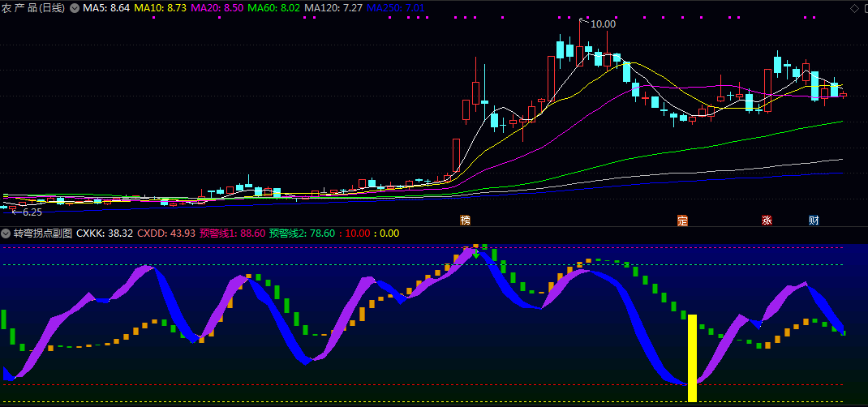
Task: Click the 榜 event marker icon
Action: pyautogui.click(x=465, y=221)
